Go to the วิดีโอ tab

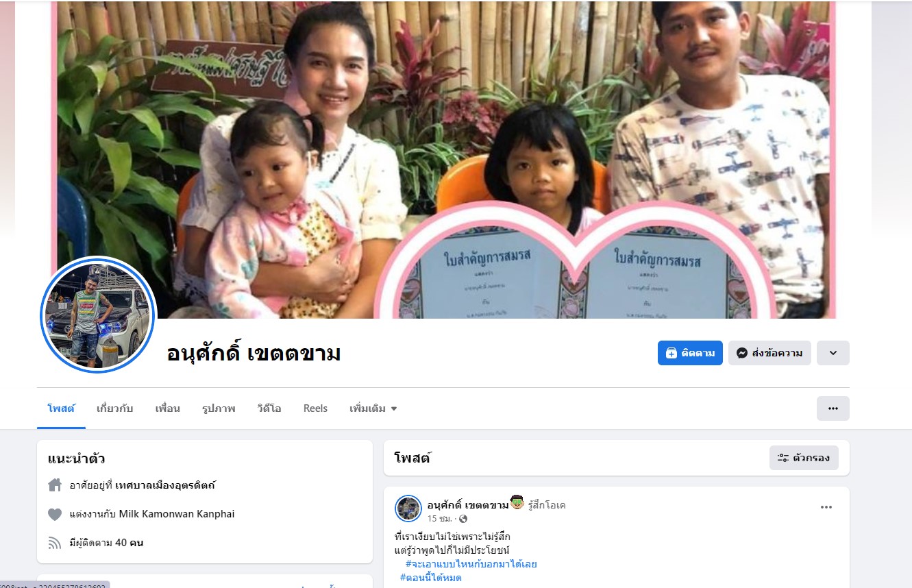269,408
